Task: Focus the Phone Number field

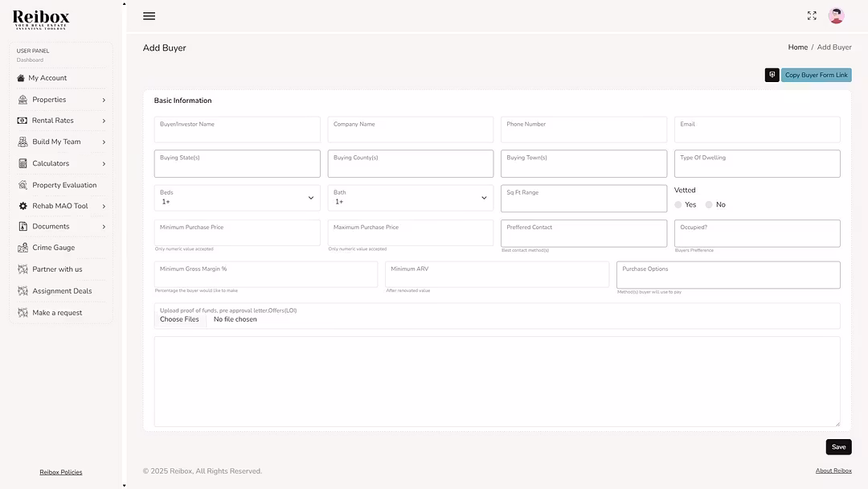Action: pyautogui.click(x=583, y=129)
